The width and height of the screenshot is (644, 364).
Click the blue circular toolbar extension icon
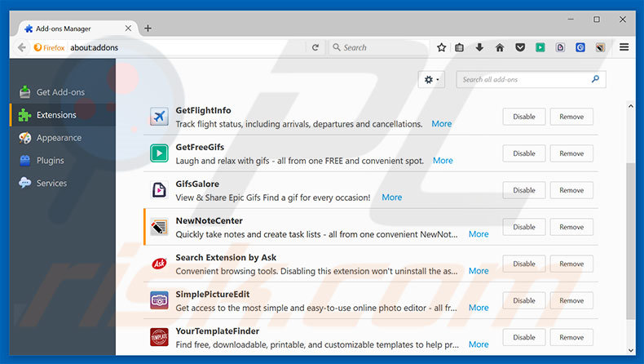coord(580,47)
